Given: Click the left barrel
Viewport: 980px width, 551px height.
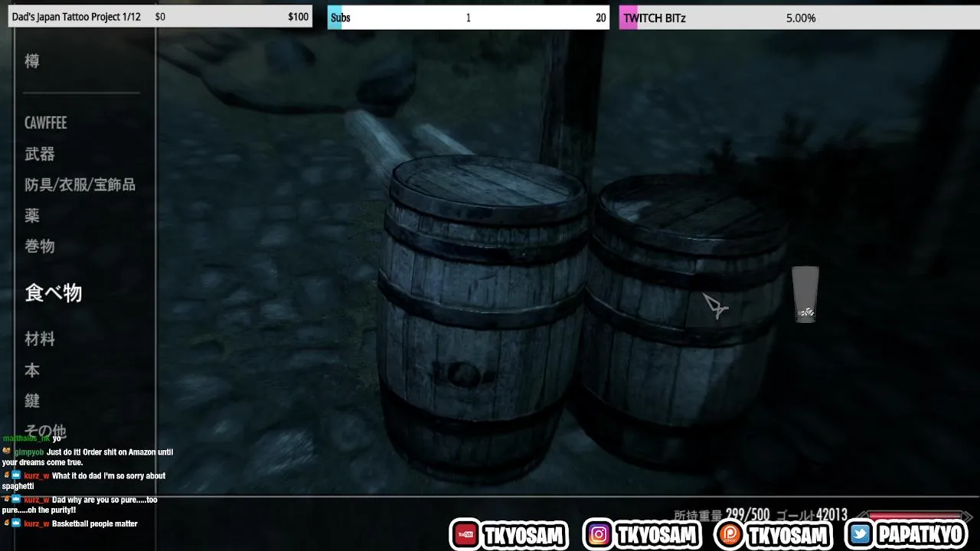Looking at the screenshot, I should (482, 318).
